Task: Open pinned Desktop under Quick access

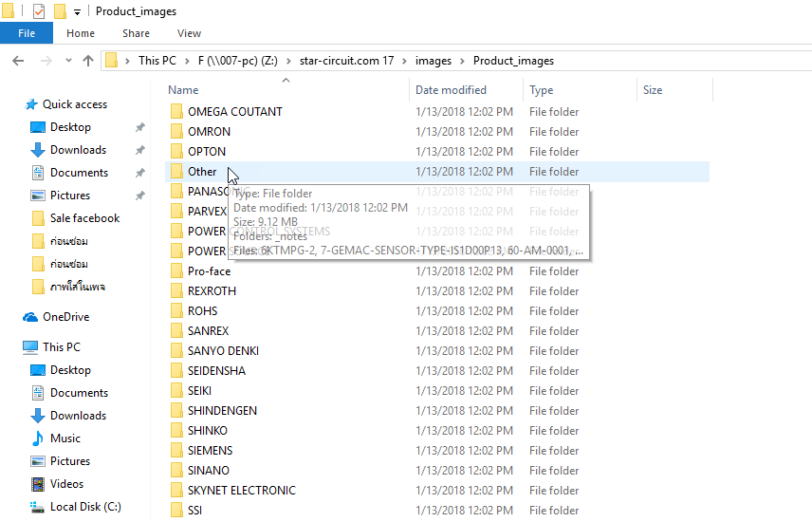Action: [x=61, y=127]
